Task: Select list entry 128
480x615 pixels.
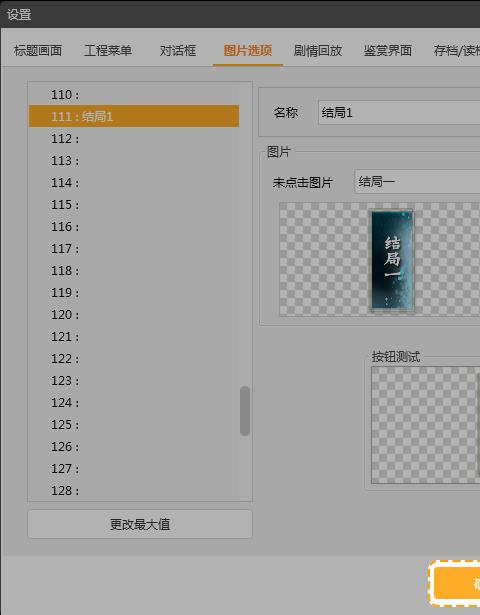Action: click(134, 490)
